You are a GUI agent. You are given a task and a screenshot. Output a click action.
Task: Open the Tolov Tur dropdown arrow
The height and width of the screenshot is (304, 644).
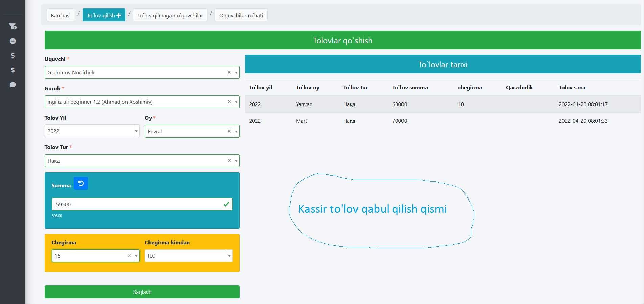[236, 161]
